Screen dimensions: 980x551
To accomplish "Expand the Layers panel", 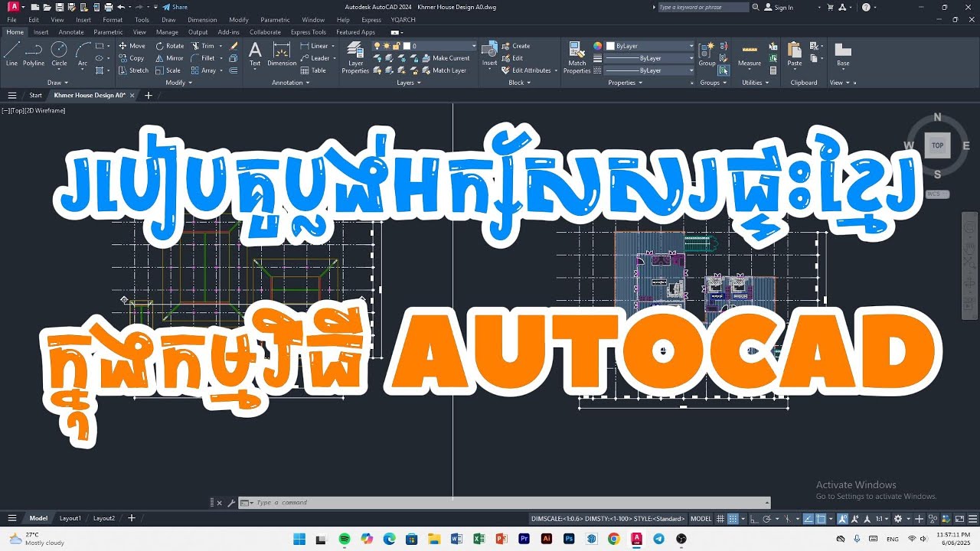I will (x=408, y=83).
